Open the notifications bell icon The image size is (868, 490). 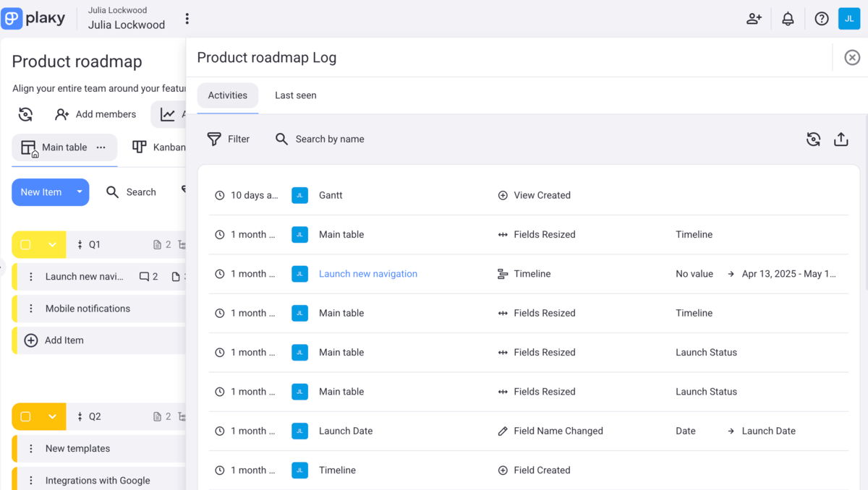click(x=788, y=18)
